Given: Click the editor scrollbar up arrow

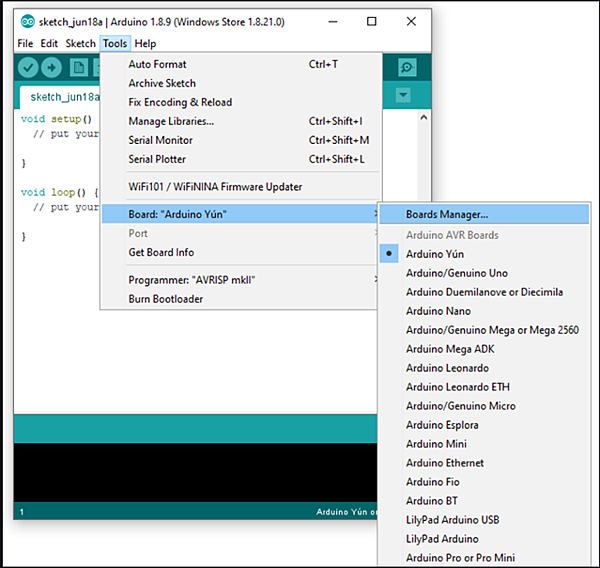Looking at the screenshot, I should point(424,118).
